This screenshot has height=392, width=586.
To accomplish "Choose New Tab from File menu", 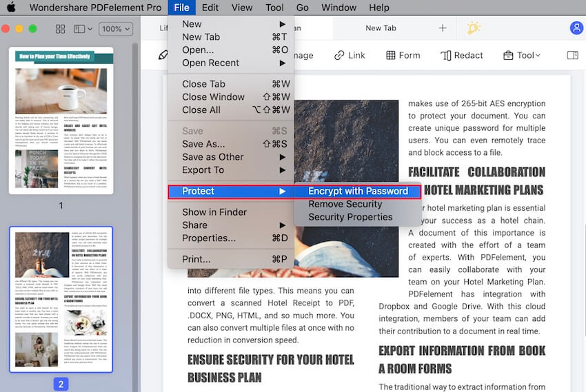I will pos(231,37).
